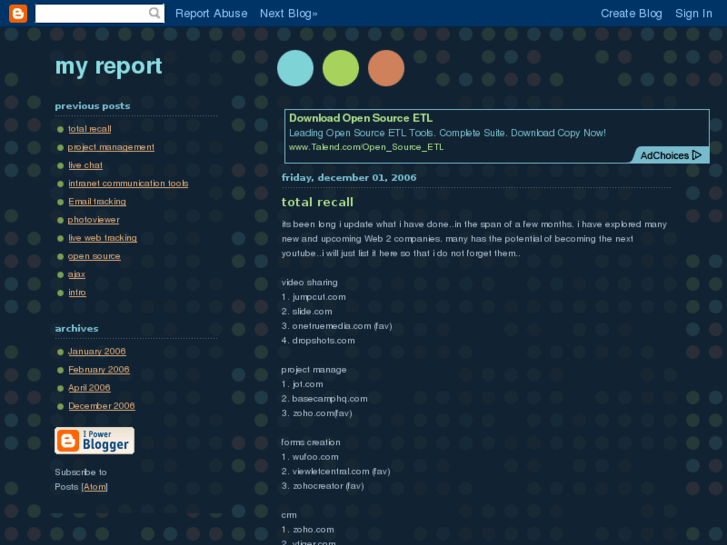The image size is (727, 545).
Task: Open the 'photoviewer' post link
Action: click(93, 220)
